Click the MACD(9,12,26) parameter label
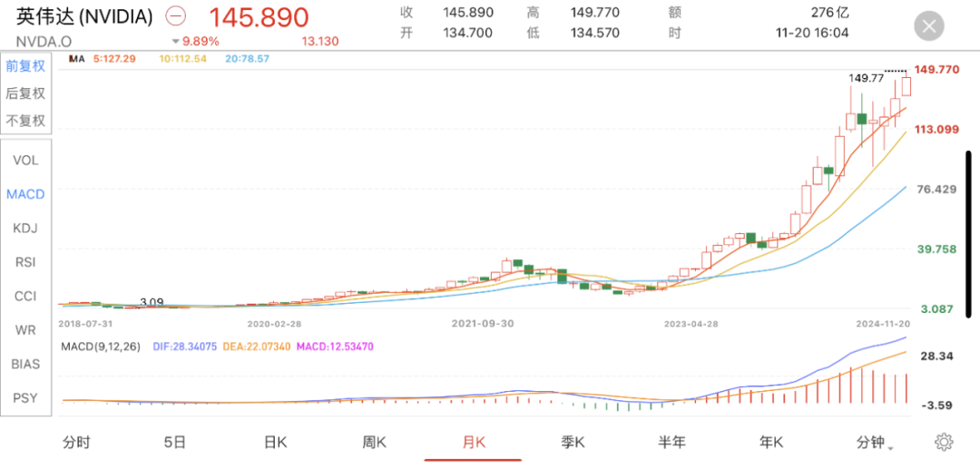Image resolution: width=980 pixels, height=469 pixels. [100, 346]
